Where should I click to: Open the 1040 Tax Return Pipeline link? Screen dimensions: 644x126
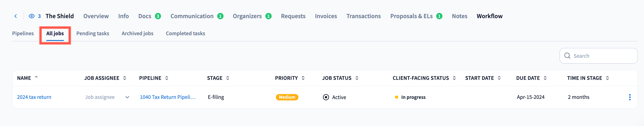pos(168,97)
